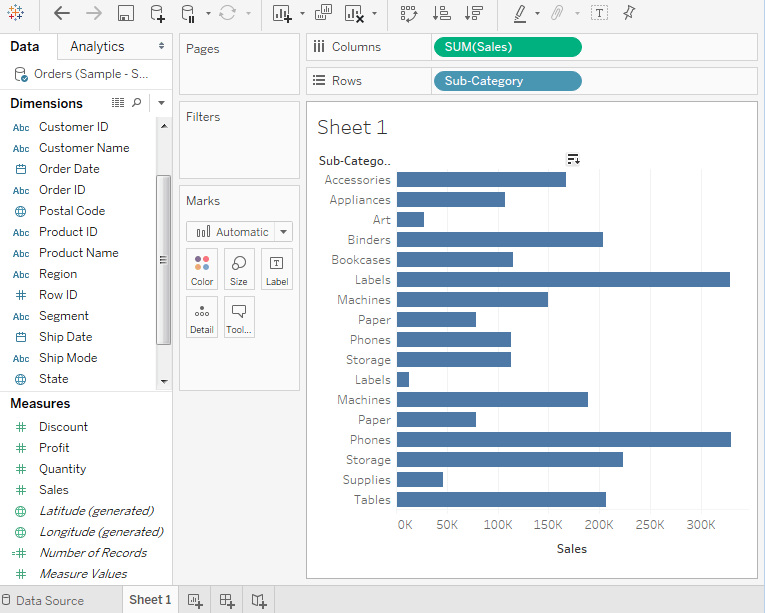
Task: Open new worksheet dropdown arrow
Action: [302, 14]
